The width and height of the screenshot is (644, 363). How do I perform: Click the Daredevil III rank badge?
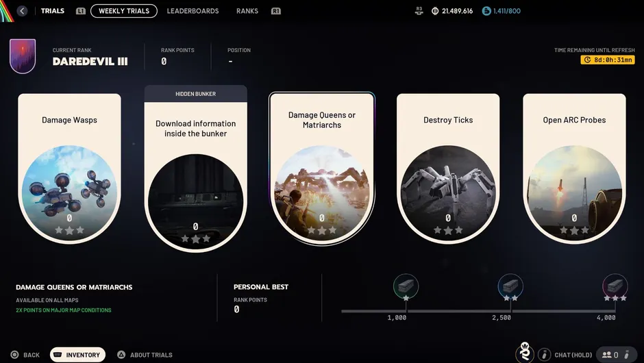pos(23,56)
